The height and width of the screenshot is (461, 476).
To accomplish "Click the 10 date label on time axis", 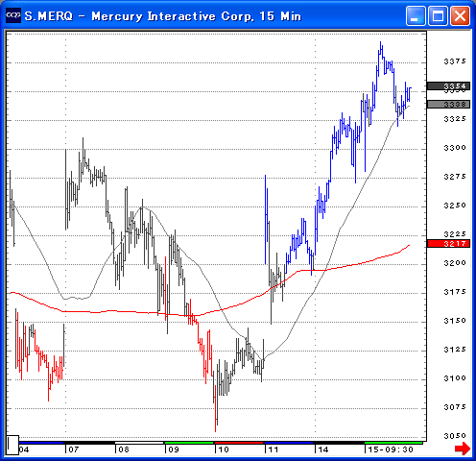I will click(x=224, y=449).
